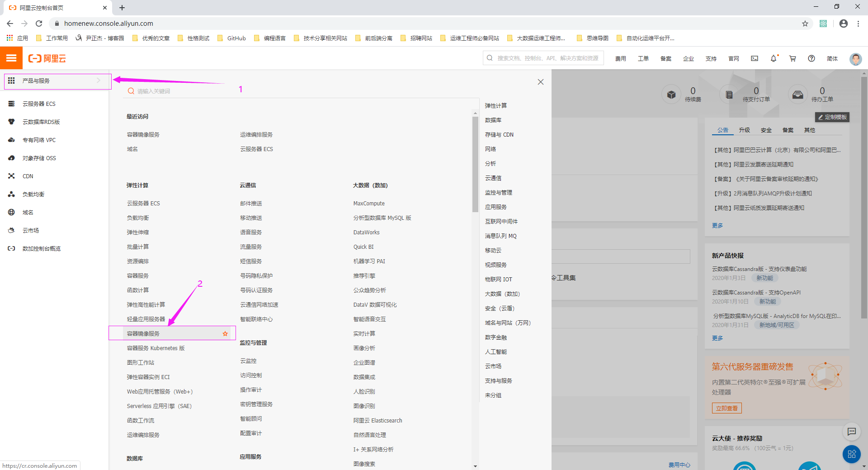This screenshot has width=868, height=470.
Task: Open the 费用 top menu
Action: (x=621, y=59)
